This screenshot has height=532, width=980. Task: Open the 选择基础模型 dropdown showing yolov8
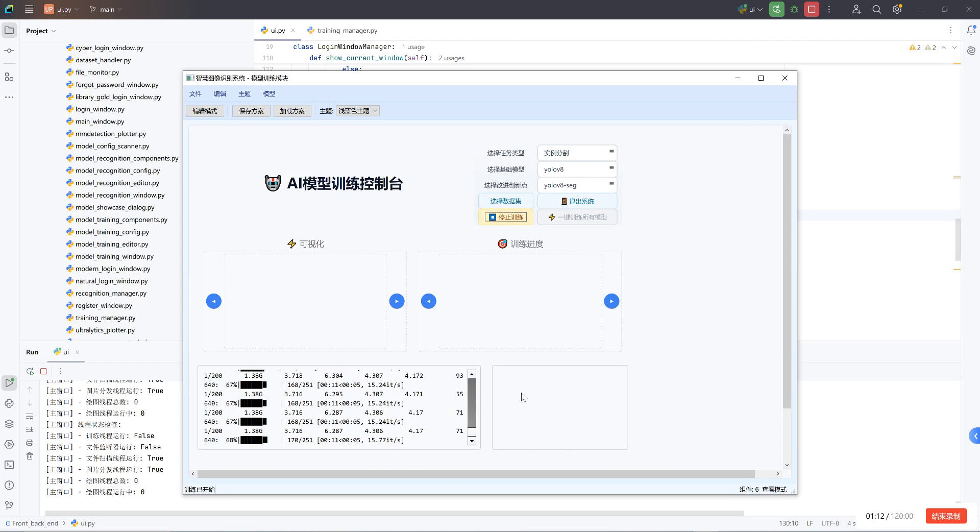pos(577,169)
